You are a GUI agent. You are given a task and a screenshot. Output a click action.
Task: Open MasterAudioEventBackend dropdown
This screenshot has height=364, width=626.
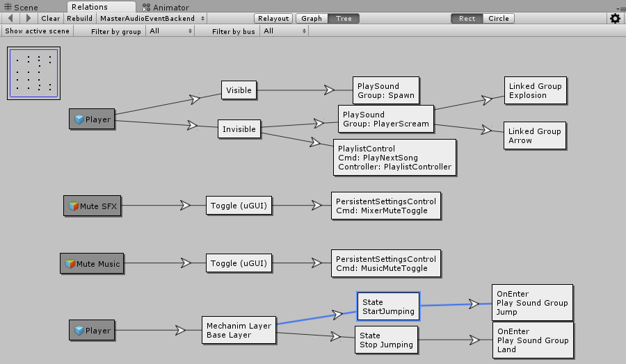[152, 19]
